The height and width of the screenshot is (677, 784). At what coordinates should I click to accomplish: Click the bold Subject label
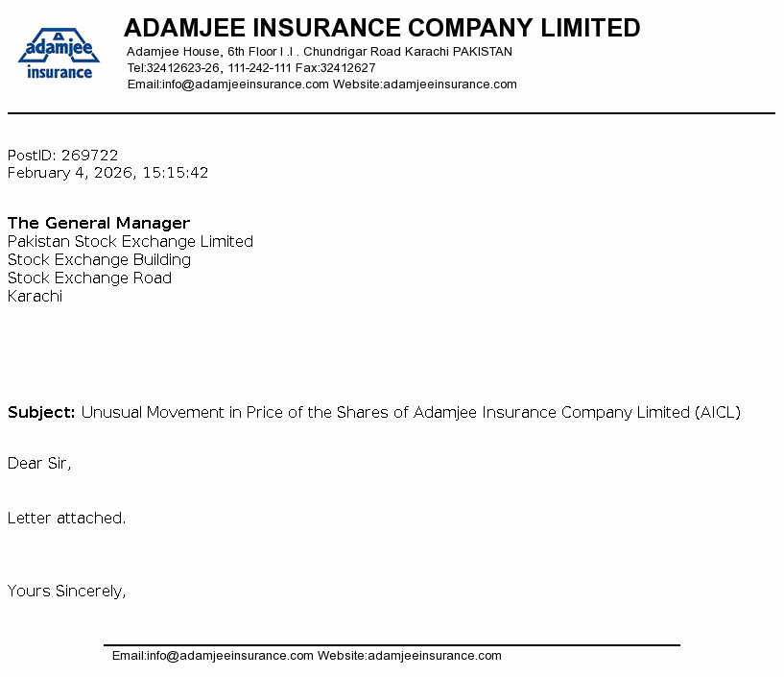(41, 413)
